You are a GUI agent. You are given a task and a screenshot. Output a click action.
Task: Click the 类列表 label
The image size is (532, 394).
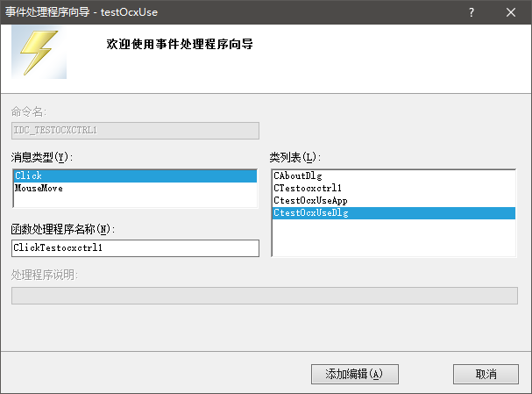point(295,157)
